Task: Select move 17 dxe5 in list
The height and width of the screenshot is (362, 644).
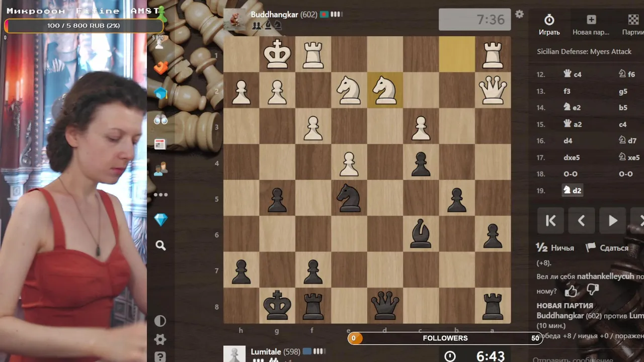Action: click(x=572, y=157)
